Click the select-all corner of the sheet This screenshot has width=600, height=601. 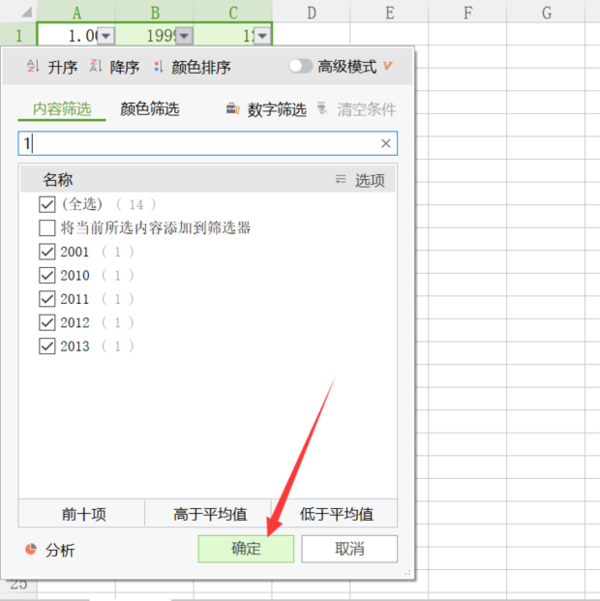[26, 13]
